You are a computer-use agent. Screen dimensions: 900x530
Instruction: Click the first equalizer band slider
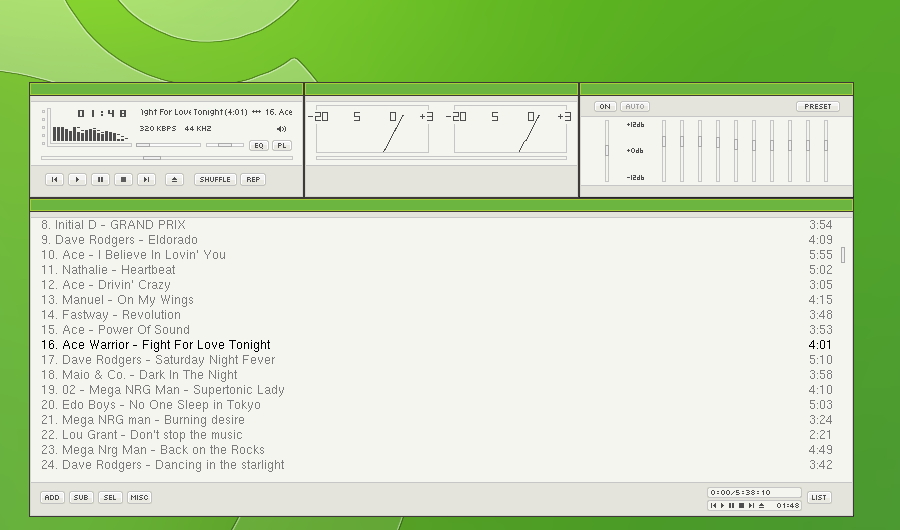tap(664, 151)
